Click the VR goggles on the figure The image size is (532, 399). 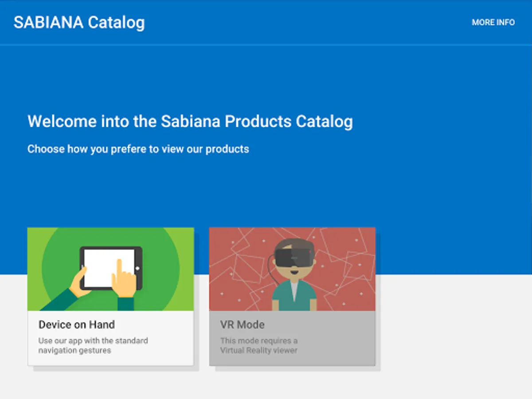click(293, 257)
